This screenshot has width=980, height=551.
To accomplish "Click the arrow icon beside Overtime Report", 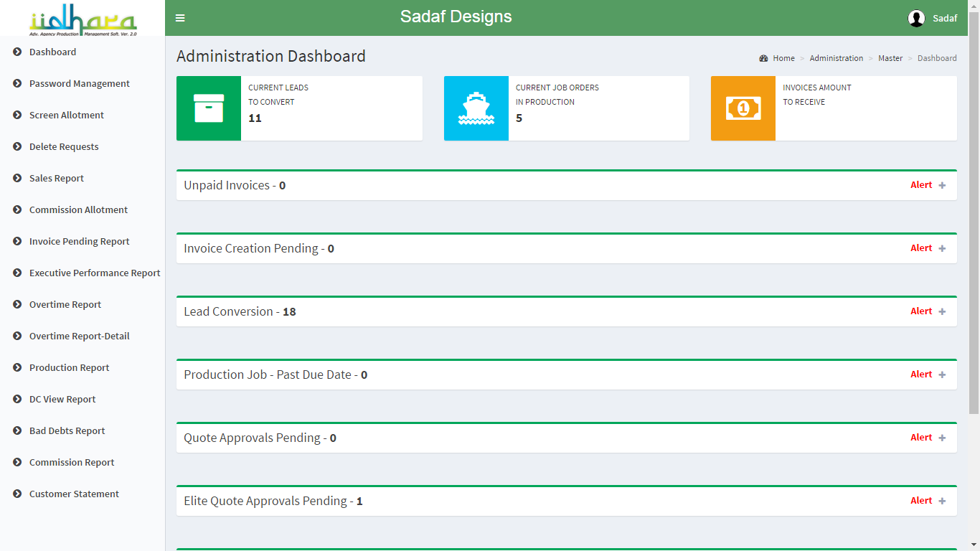I will (17, 304).
